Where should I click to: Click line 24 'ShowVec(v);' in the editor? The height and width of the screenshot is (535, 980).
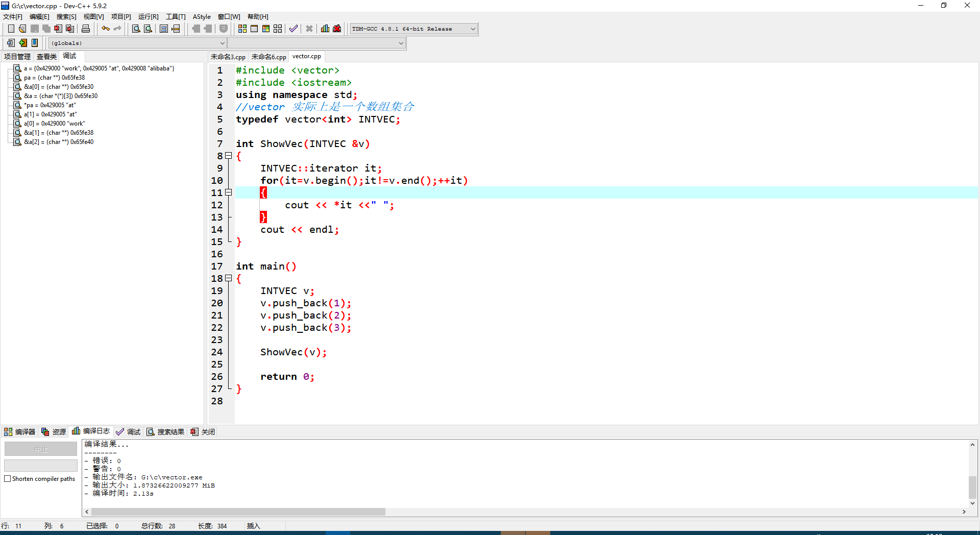pyautogui.click(x=293, y=352)
